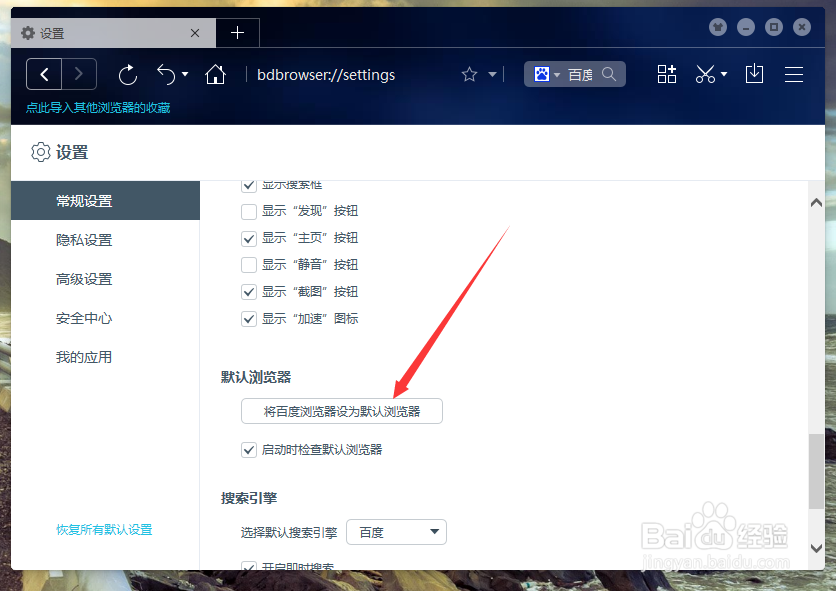Go back with the back arrow button
The width and height of the screenshot is (836, 591).
coord(44,74)
